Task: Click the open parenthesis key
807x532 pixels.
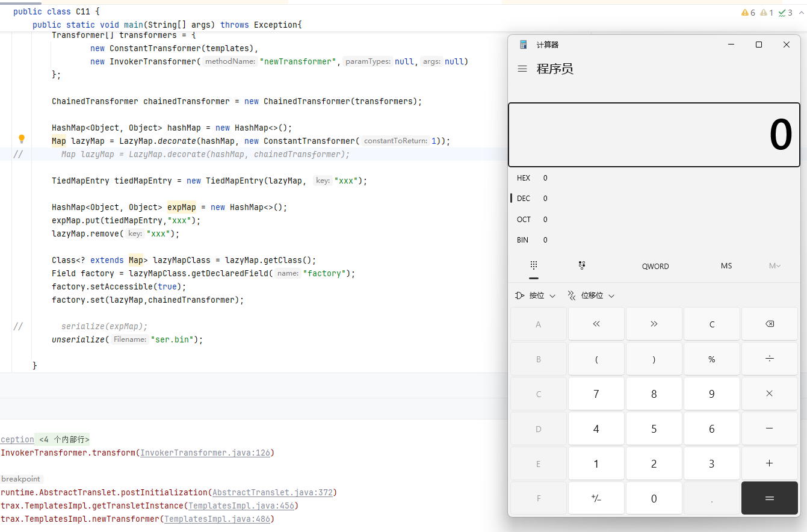Action: (596, 359)
